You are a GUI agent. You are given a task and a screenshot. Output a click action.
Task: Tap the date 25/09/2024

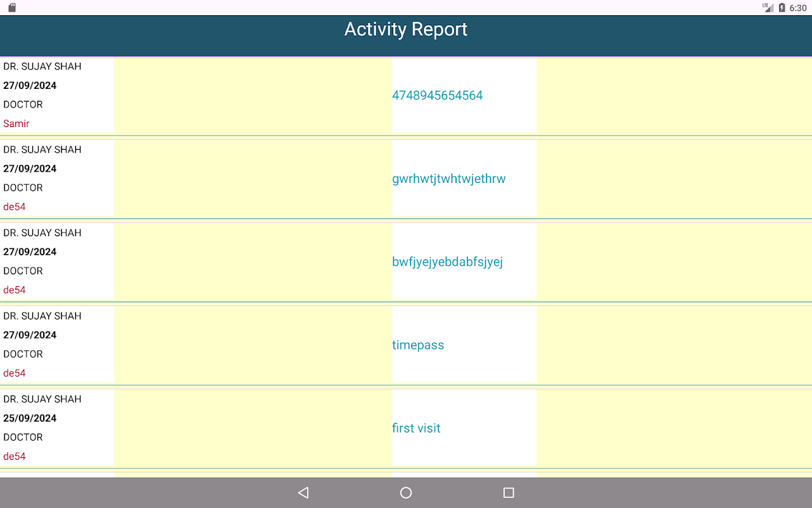click(x=30, y=418)
